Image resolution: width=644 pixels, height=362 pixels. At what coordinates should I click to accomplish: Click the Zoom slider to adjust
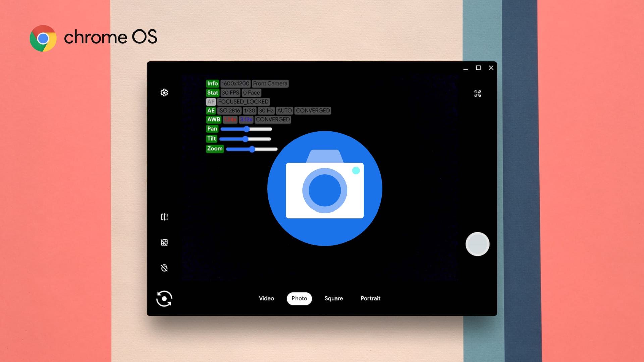point(251,149)
